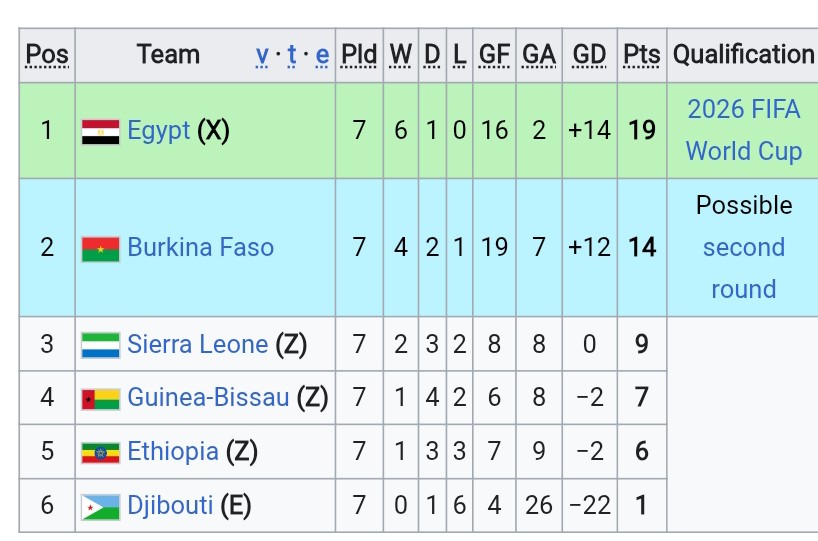This screenshot has width=818, height=541.
Task: Open the Djibouti team link
Action: (171, 506)
